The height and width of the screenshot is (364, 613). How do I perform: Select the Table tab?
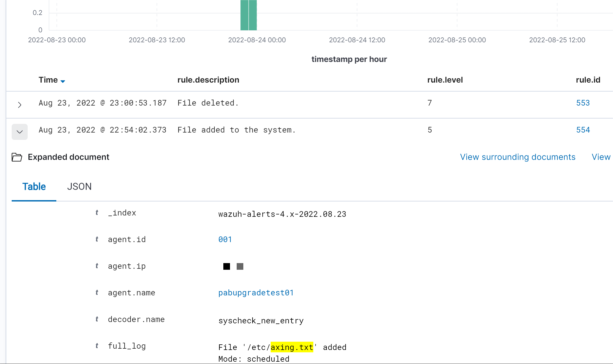coord(34,186)
